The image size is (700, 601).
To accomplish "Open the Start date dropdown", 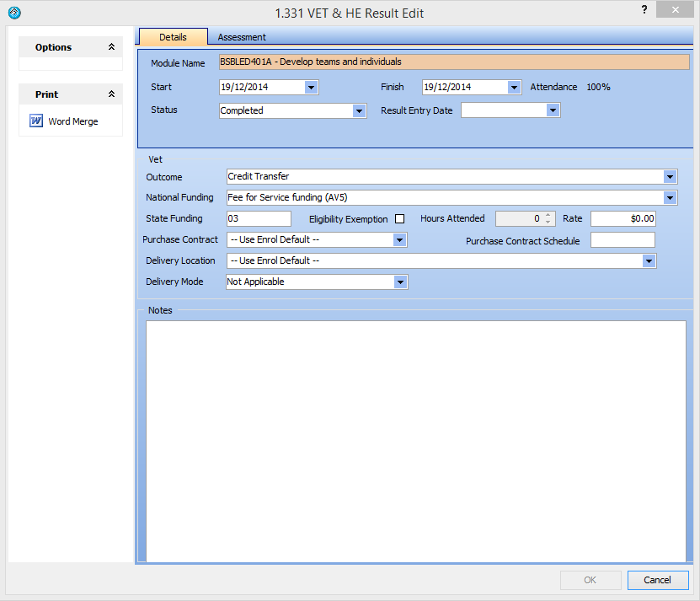I will point(311,87).
